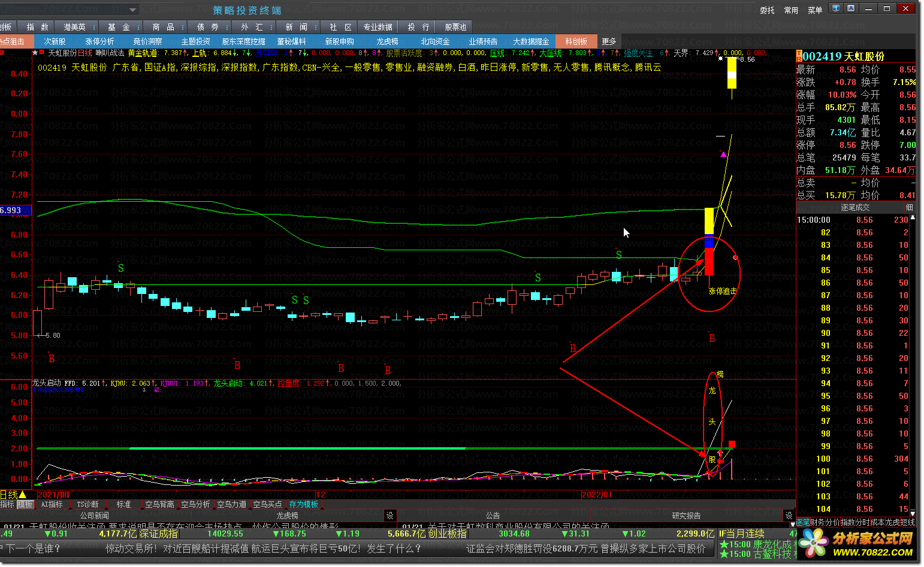Click 更多 to show more sub-tabs
Viewport: 924px width, 567px height.
coord(609,41)
